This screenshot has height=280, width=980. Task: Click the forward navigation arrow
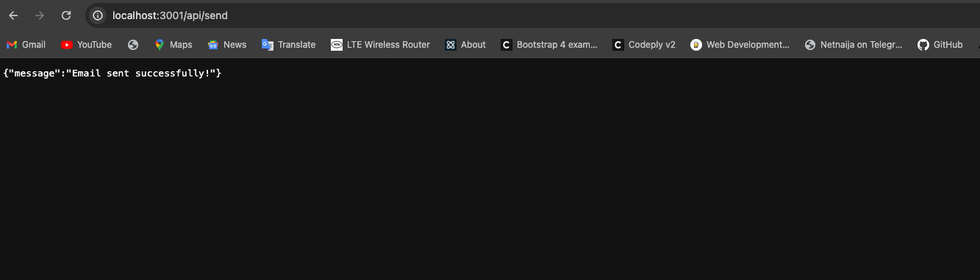40,15
